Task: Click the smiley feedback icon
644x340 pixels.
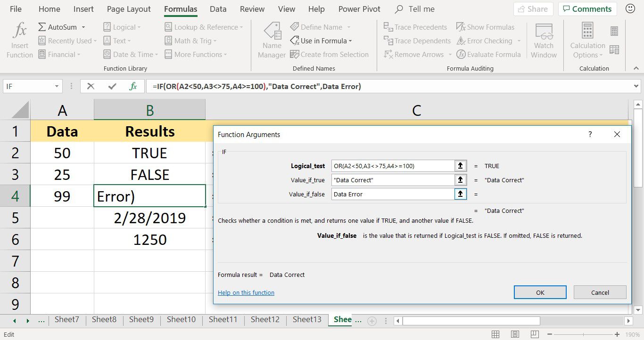Action: pos(630,9)
